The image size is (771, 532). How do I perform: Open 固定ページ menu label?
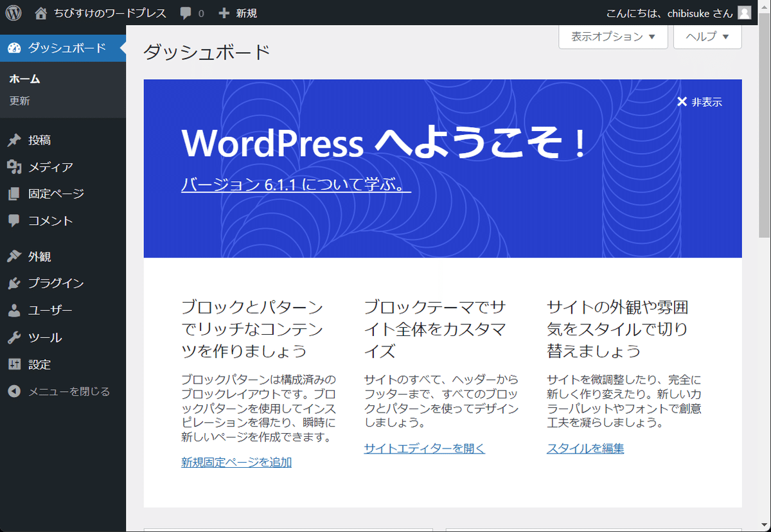(56, 193)
